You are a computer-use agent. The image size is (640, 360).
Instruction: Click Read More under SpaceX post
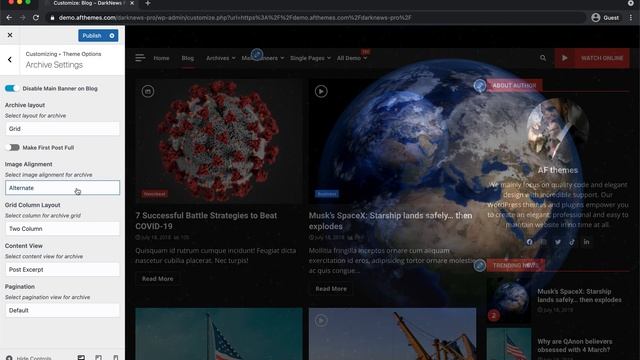(331, 289)
